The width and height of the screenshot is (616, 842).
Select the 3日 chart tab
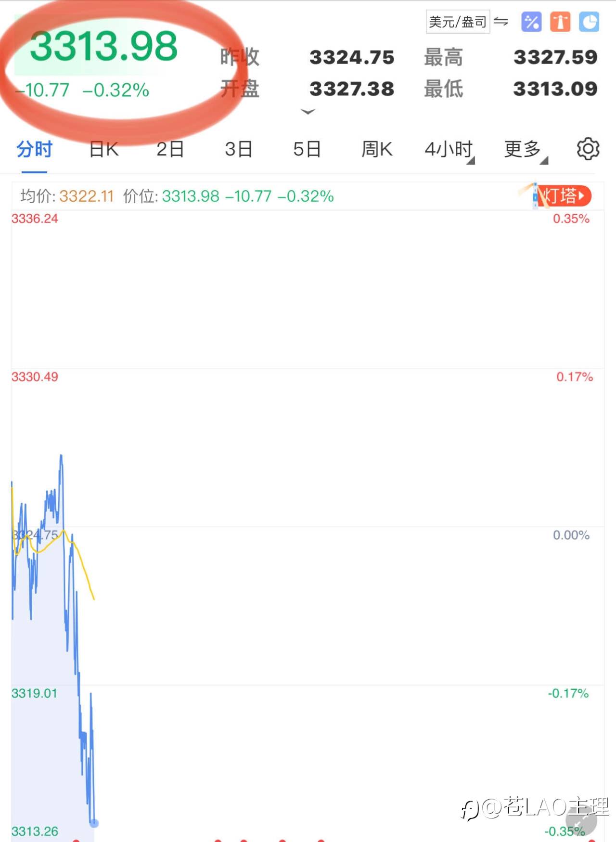tap(239, 149)
